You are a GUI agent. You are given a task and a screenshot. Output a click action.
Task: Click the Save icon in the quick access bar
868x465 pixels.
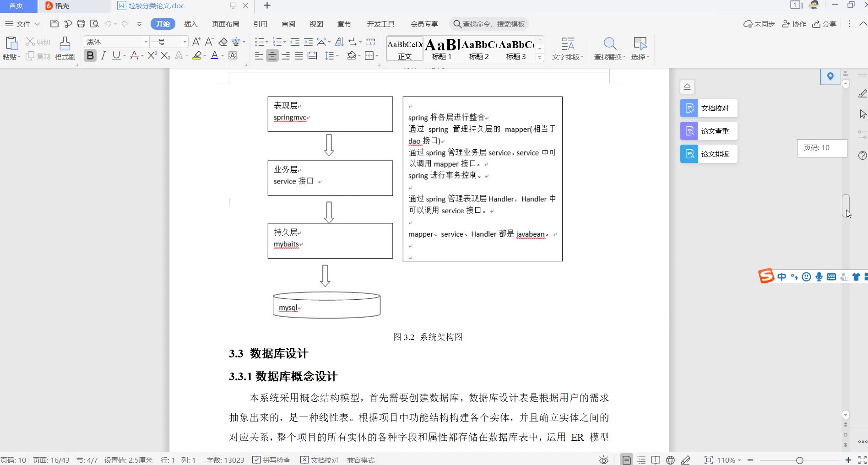click(54, 24)
